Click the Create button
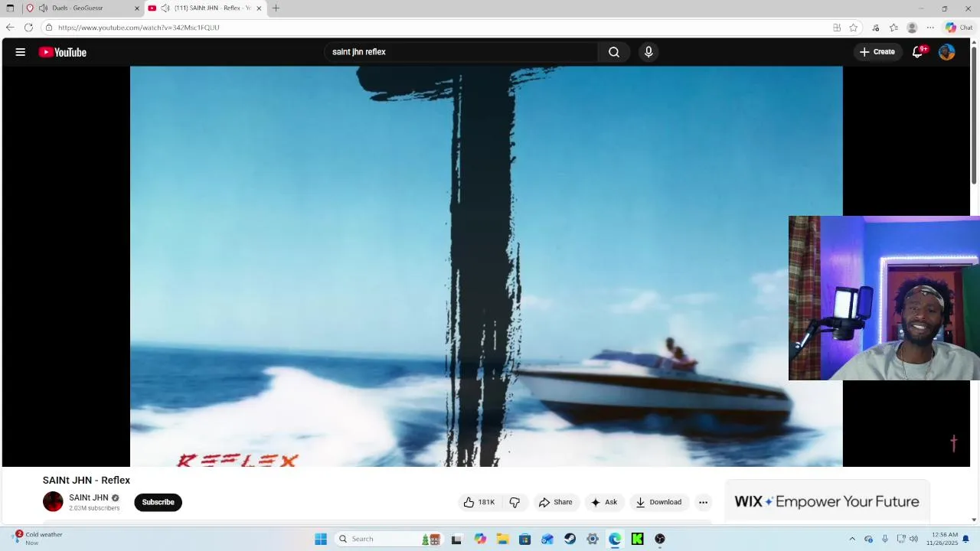Image resolution: width=980 pixels, height=551 pixels. pos(877,52)
